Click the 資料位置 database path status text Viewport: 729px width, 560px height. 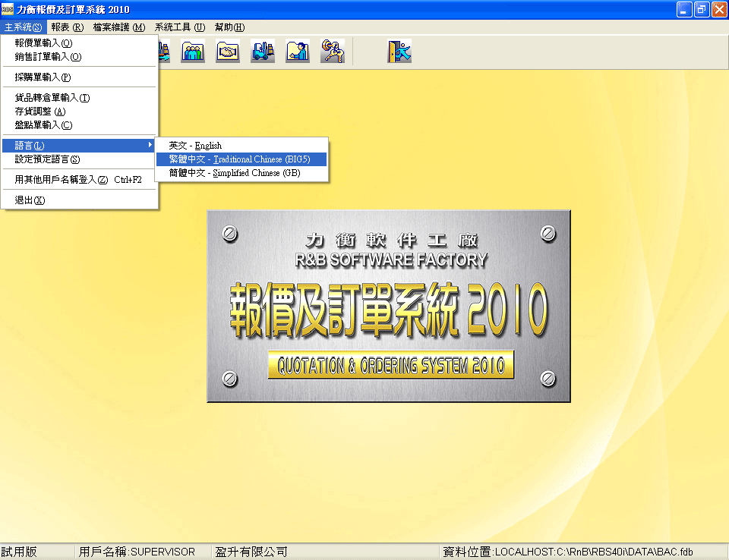pyautogui.click(x=568, y=552)
